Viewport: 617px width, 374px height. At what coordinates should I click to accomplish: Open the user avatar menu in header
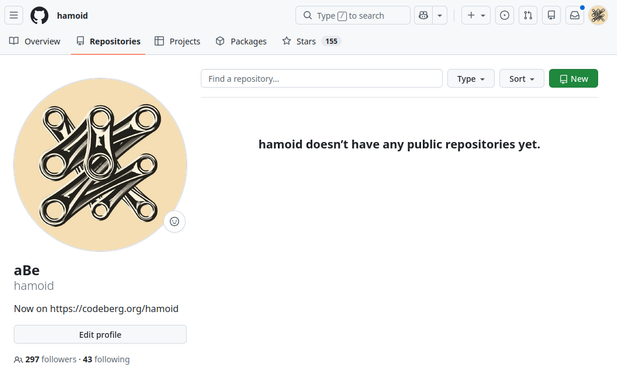point(598,15)
